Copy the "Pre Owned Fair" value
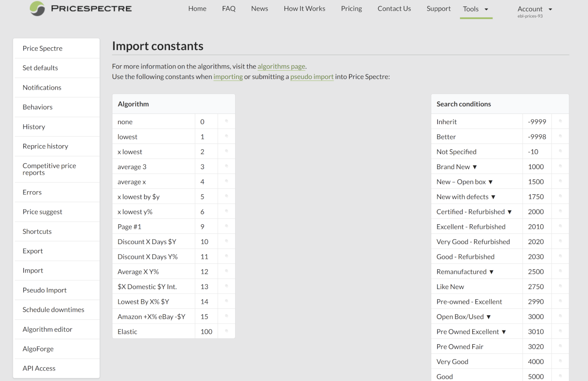The image size is (588, 381). [560, 346]
